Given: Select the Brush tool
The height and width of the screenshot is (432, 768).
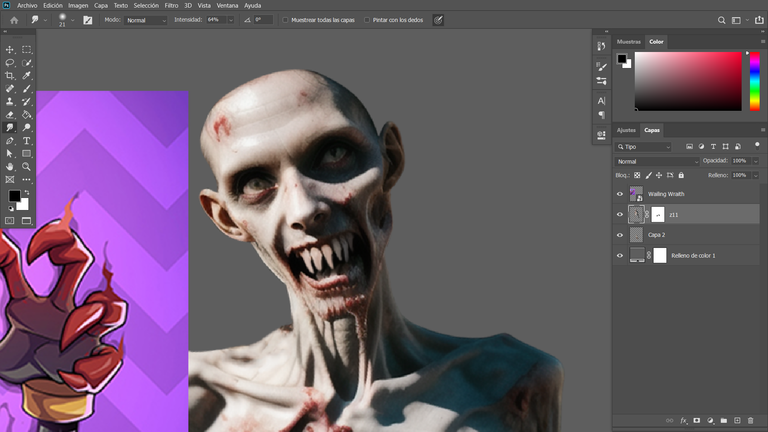Looking at the screenshot, I should tap(26, 89).
